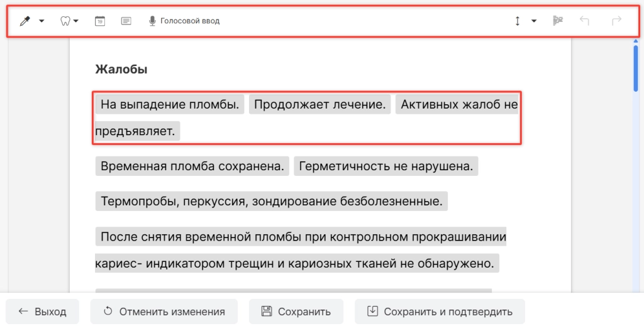Open the eyedropper tool dropdown arrow
Image resolution: width=644 pixels, height=326 pixels.
(42, 21)
